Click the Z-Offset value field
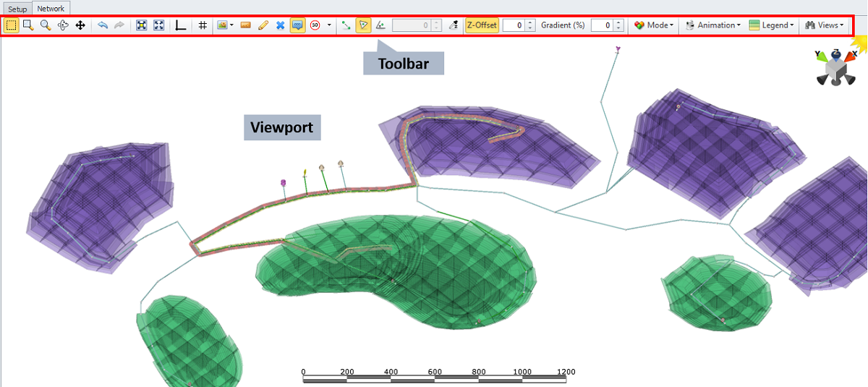Screen dimensions: 868x387 point(514,25)
